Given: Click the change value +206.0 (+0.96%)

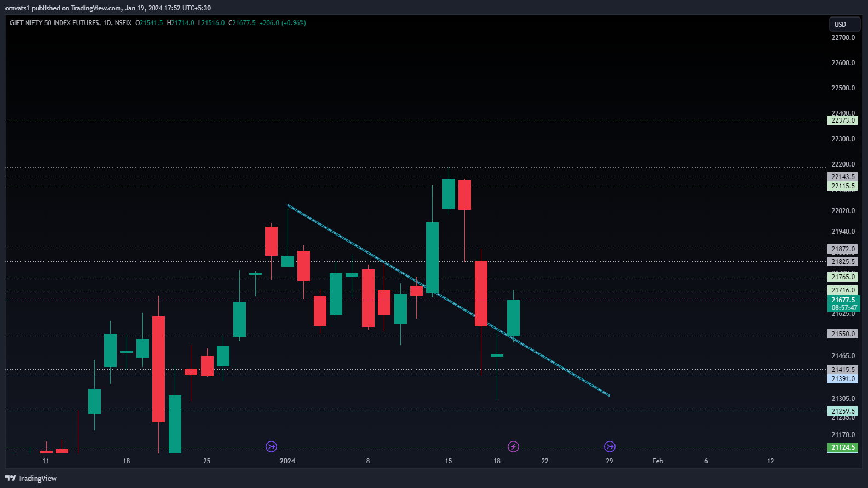Looking at the screenshot, I should [283, 23].
